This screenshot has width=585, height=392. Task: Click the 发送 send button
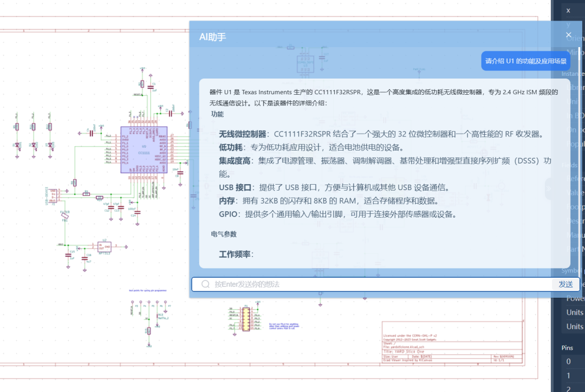click(565, 284)
